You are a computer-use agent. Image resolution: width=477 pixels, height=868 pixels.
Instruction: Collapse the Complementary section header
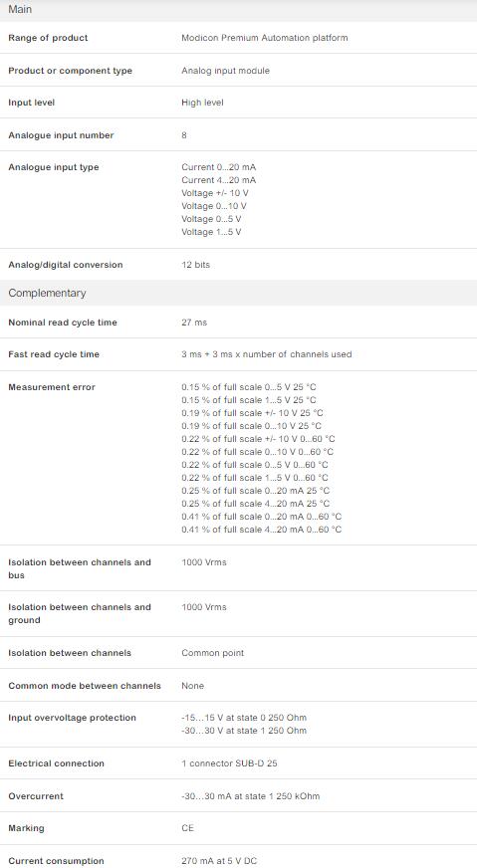[x=238, y=293]
